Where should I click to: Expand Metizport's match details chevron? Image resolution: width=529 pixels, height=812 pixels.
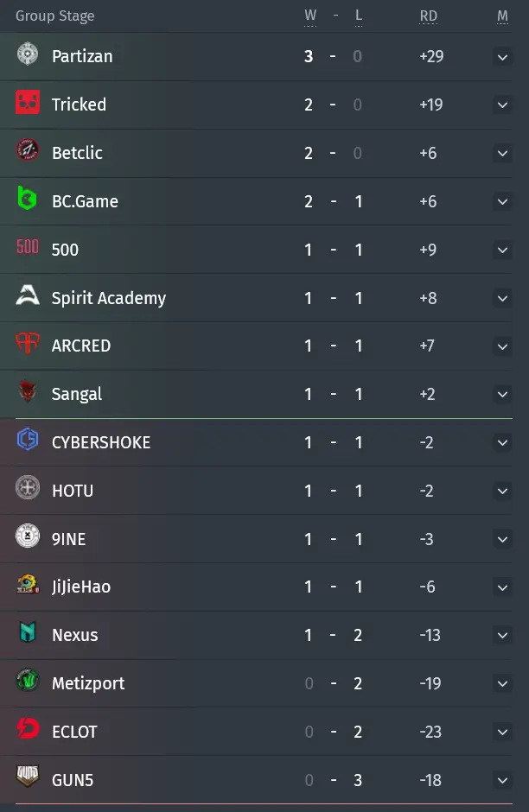point(502,684)
